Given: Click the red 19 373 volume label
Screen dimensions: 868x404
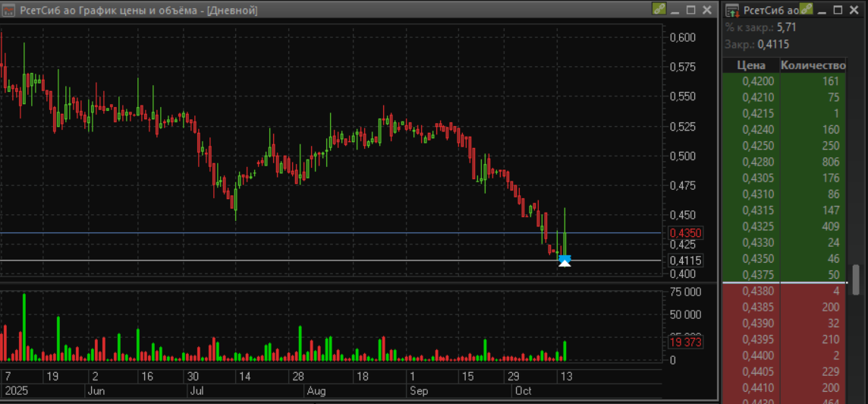Looking at the screenshot, I should 686,342.
